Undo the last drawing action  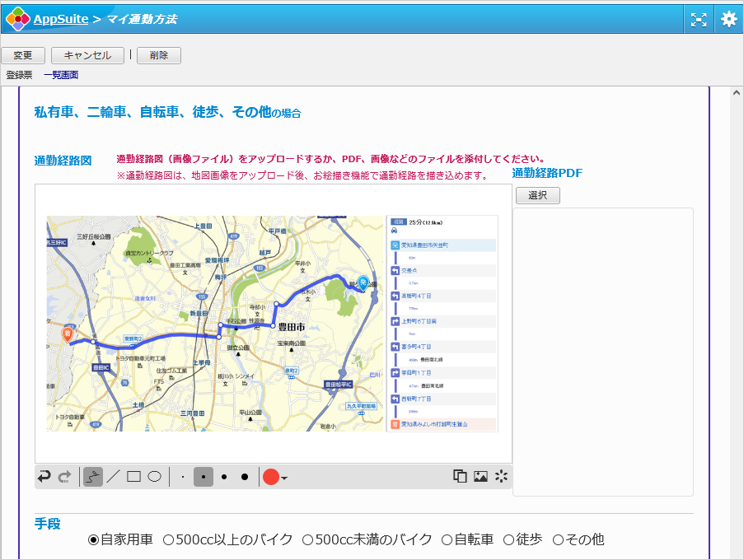point(44,476)
